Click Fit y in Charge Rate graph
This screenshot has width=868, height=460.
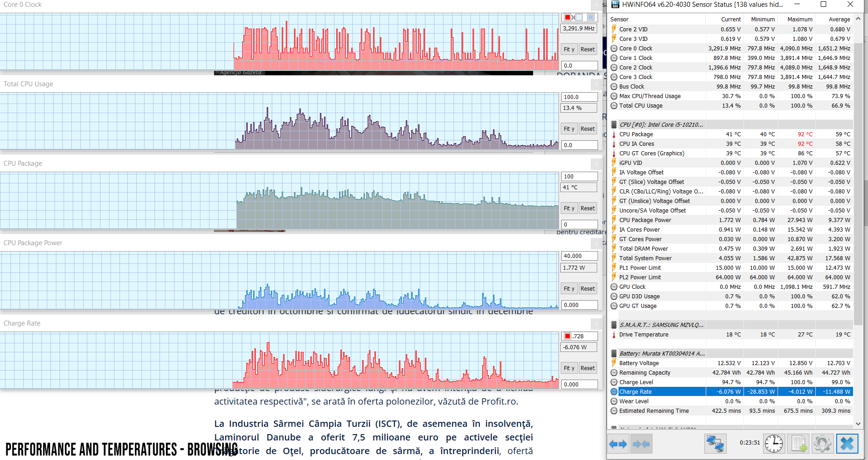pos(569,368)
